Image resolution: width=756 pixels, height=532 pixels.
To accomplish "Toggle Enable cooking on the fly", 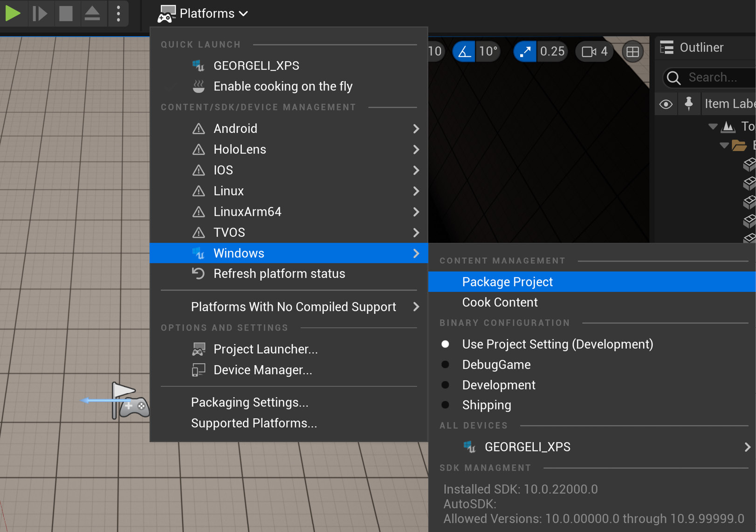I will tap(289, 86).
